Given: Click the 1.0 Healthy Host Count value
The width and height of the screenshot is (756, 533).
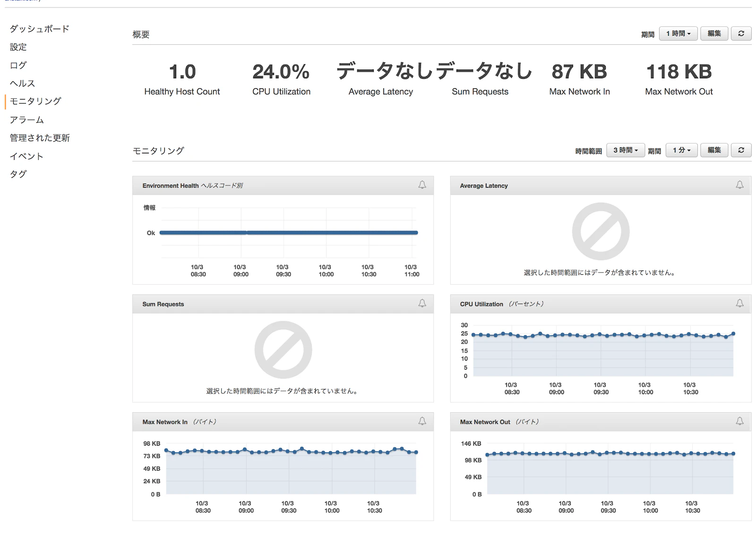Looking at the screenshot, I should [x=182, y=72].
